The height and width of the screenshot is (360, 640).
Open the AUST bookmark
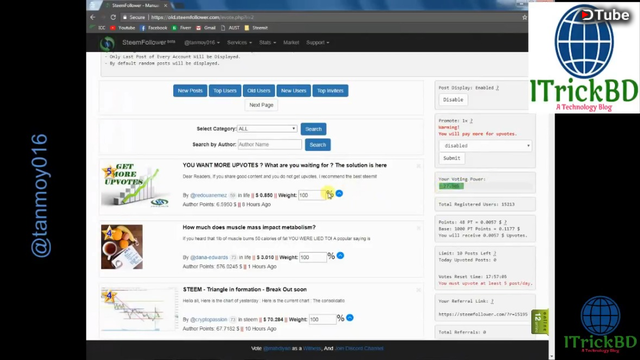[230, 28]
